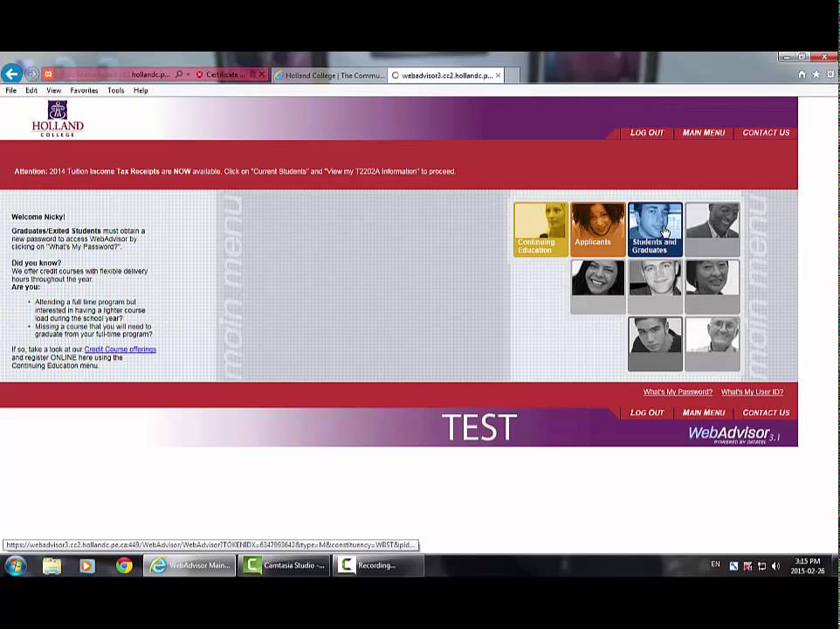Screen dimensions: 840x629
Task: Open the File menu
Action: pyautogui.click(x=11, y=91)
